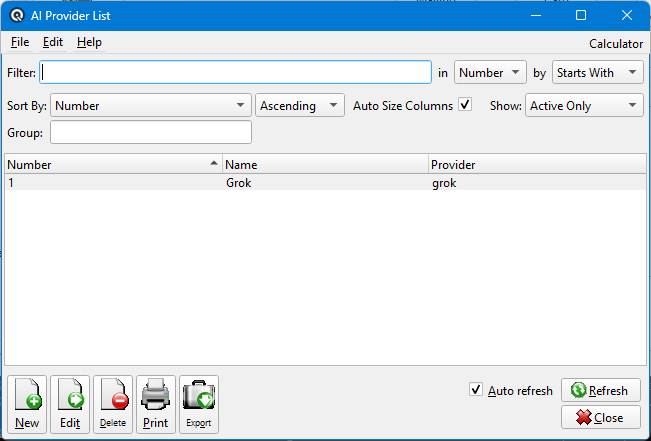The image size is (651, 441).
Task: Uncheck Auto Size Columns
Action: (x=465, y=105)
